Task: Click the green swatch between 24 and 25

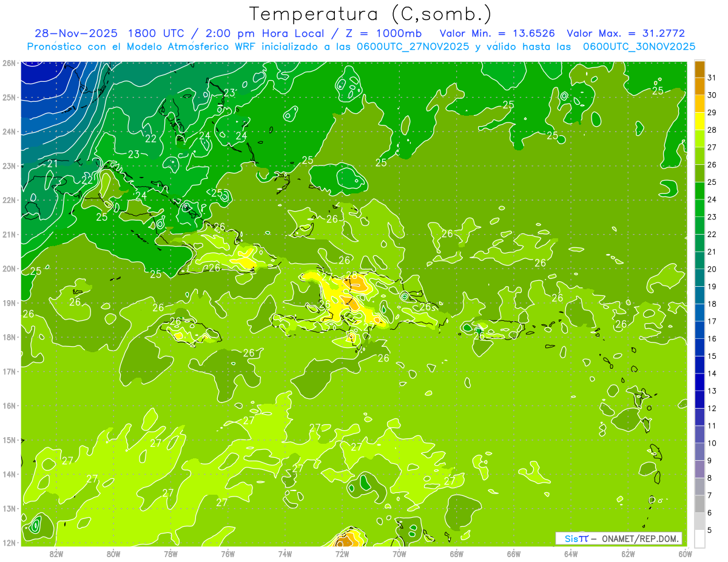Action: tap(699, 191)
